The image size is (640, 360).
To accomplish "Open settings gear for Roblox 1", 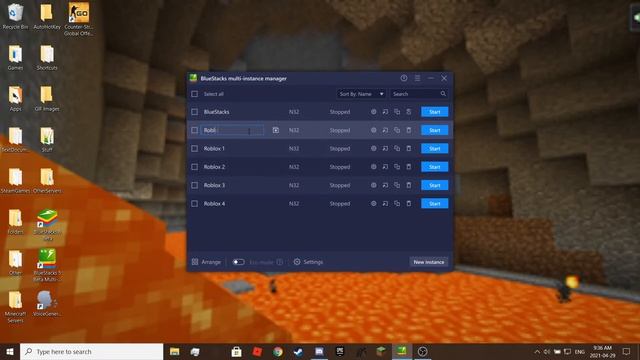I will pyautogui.click(x=373, y=149).
